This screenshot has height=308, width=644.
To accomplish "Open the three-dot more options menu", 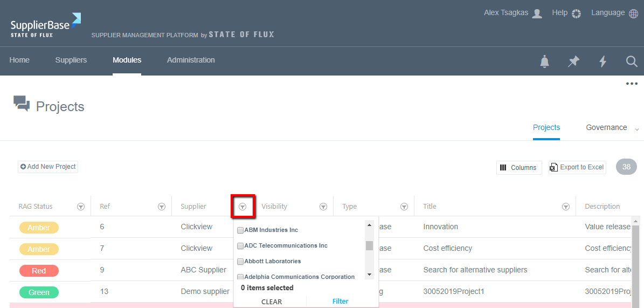I will 632,84.
